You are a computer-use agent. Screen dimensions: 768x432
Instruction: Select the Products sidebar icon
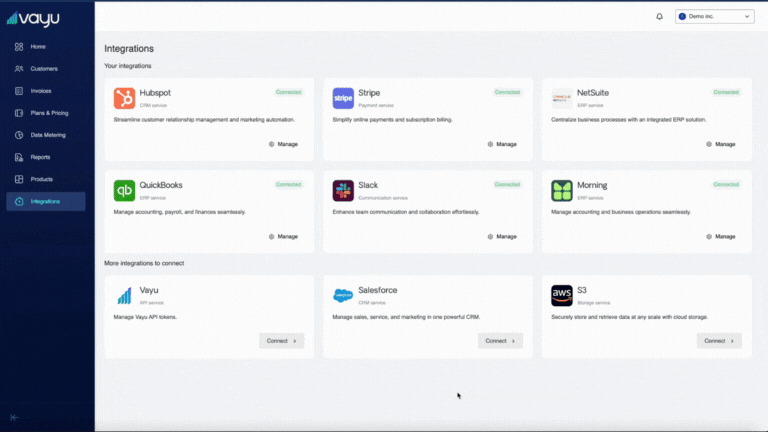(19, 179)
